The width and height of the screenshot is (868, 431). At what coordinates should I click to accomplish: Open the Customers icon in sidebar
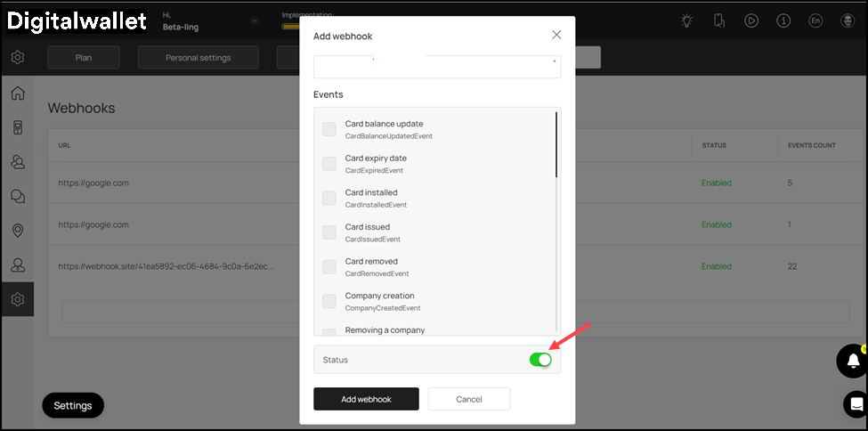click(x=17, y=162)
